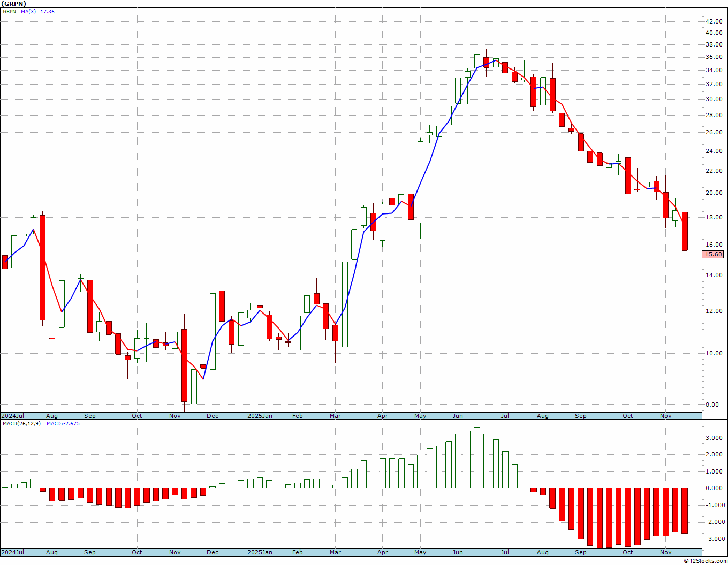Click the 24.00 price axis label
The width and height of the screenshot is (728, 565).
713,151
